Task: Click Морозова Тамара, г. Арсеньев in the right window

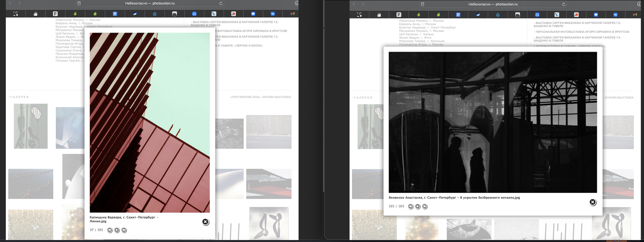Action: 422,41
